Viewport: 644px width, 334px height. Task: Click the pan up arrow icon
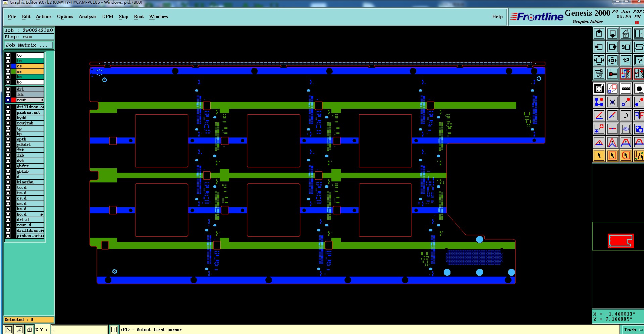click(x=599, y=34)
